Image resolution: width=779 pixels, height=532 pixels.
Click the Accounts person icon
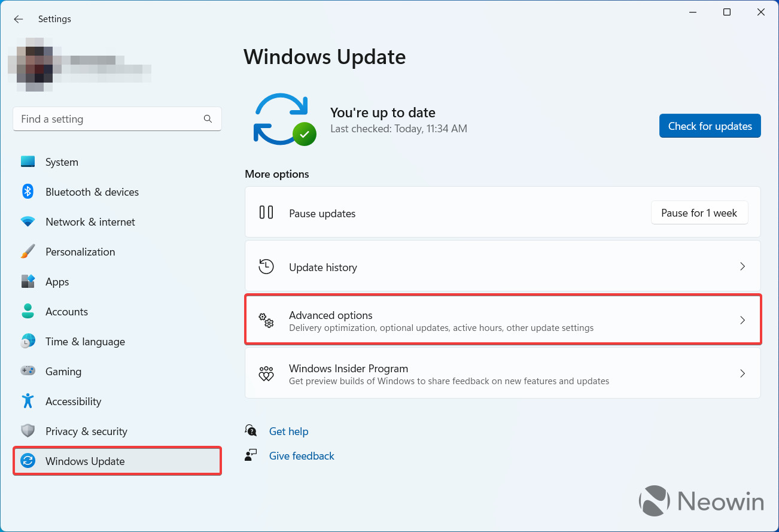(28, 311)
